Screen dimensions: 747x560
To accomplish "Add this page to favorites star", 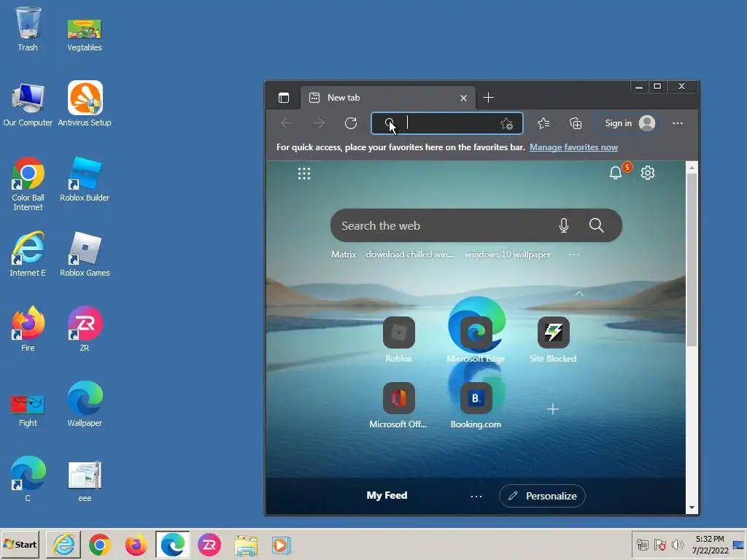I will [506, 124].
